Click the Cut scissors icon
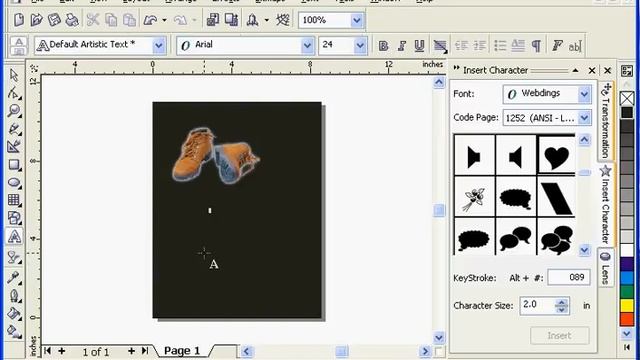Screen dimensions: 640x360 coord(93,20)
